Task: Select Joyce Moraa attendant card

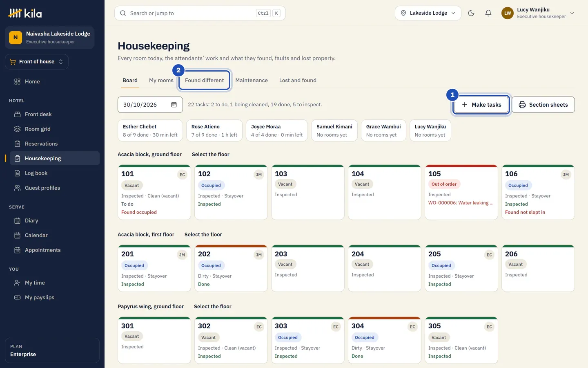Action: pos(277,130)
